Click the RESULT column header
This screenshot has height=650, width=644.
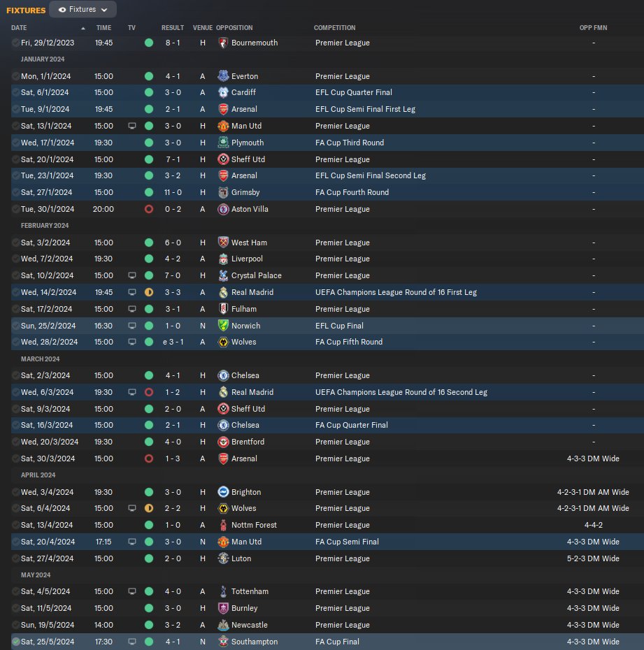pyautogui.click(x=173, y=28)
